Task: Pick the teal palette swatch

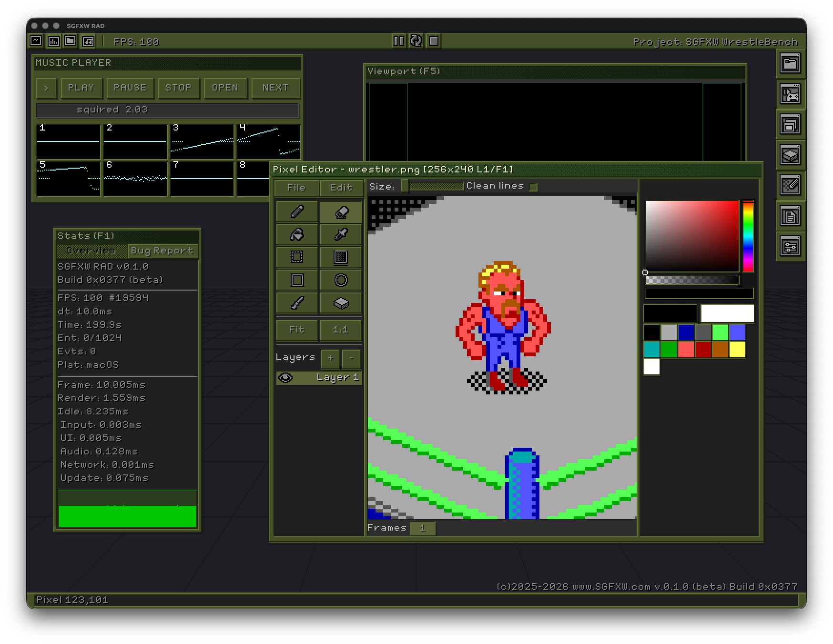Action: [652, 350]
